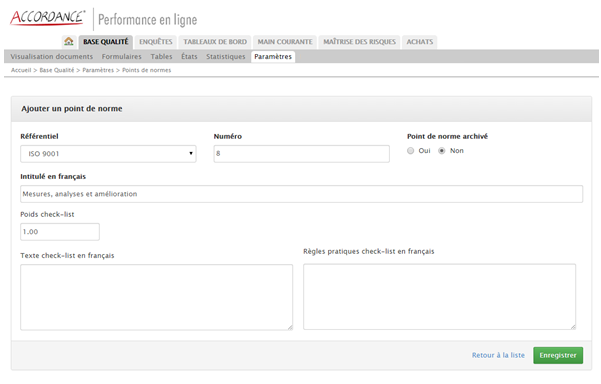Open the États submenu
601x384 pixels.
tap(189, 57)
